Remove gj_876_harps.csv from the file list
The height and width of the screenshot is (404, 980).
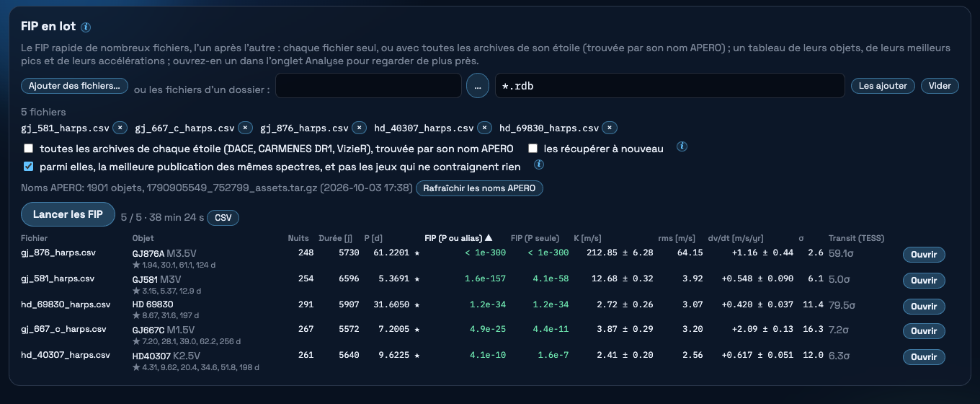(x=360, y=128)
